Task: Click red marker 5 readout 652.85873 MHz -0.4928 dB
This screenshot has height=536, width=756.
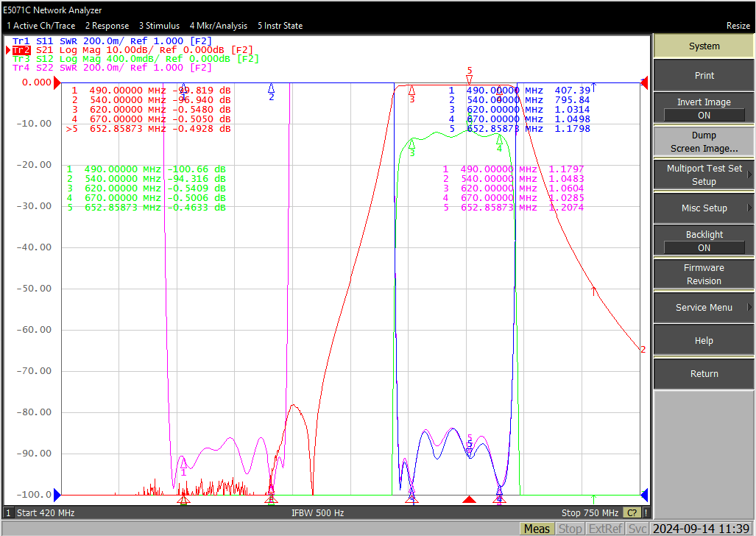Action: point(149,129)
